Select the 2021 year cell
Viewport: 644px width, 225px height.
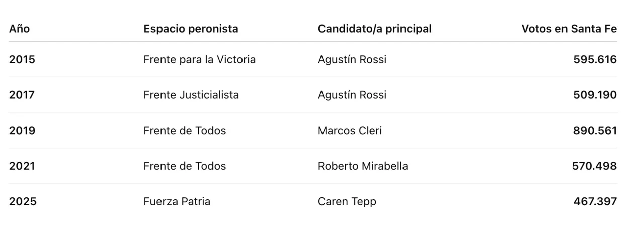coord(22,166)
